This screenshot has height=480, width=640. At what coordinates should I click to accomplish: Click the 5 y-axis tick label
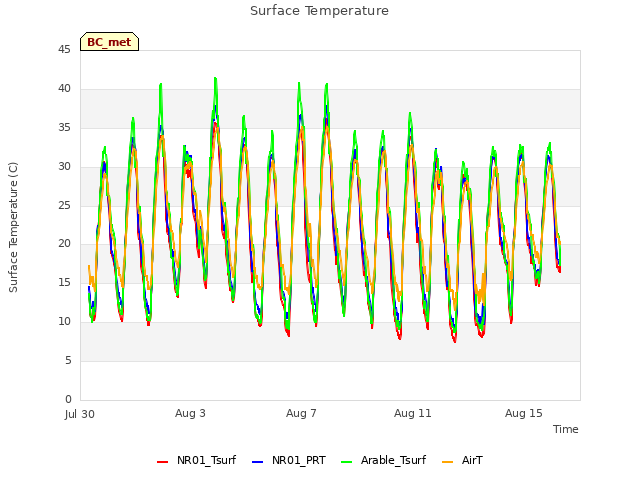[x=68, y=360]
